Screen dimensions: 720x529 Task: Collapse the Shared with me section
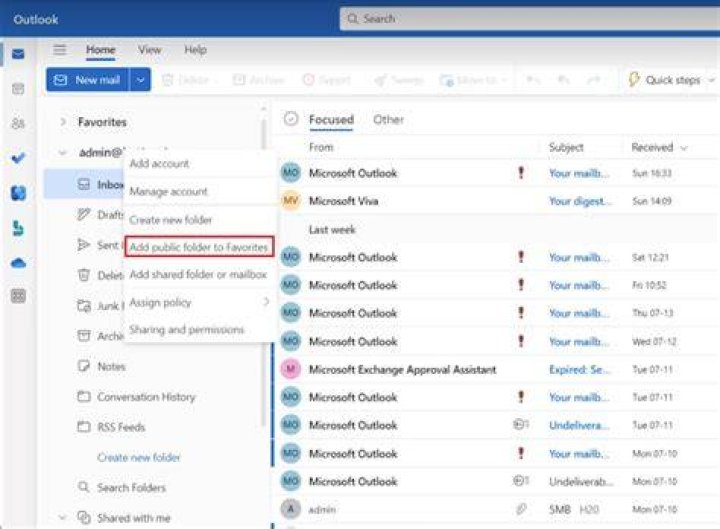62,518
